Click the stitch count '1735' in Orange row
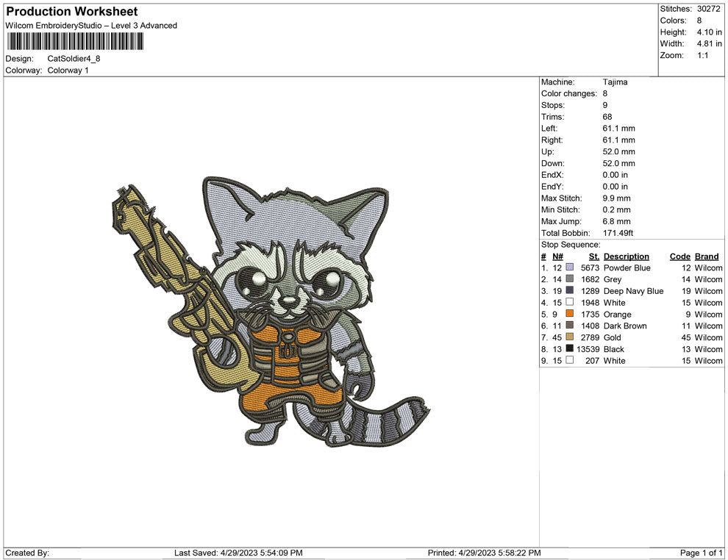 (x=590, y=314)
